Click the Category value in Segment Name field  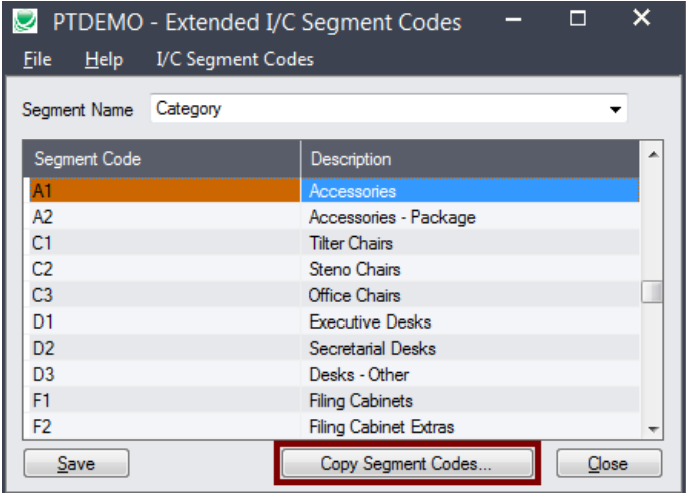click(x=189, y=109)
